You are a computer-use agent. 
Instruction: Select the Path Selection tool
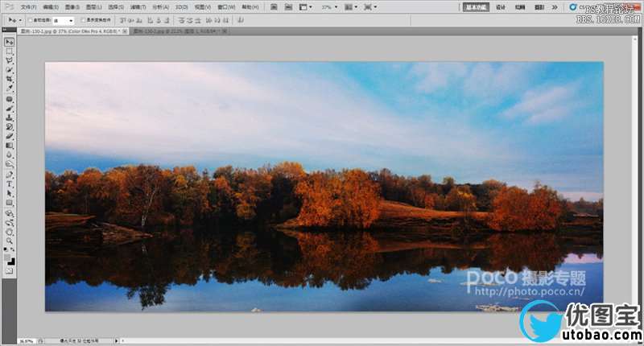9,193
